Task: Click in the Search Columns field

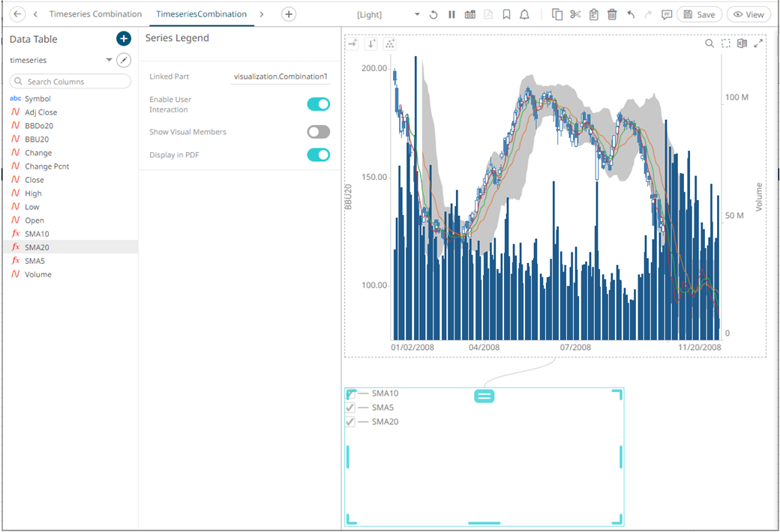Action: coord(70,81)
